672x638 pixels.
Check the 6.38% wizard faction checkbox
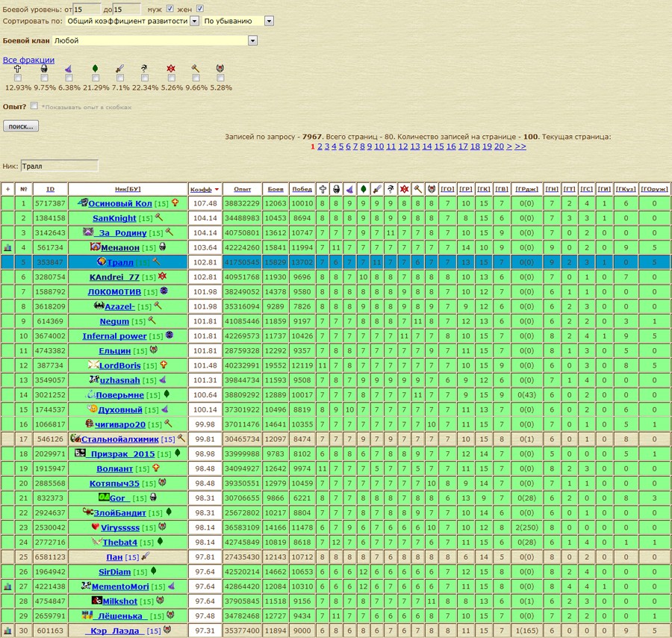click(69, 78)
